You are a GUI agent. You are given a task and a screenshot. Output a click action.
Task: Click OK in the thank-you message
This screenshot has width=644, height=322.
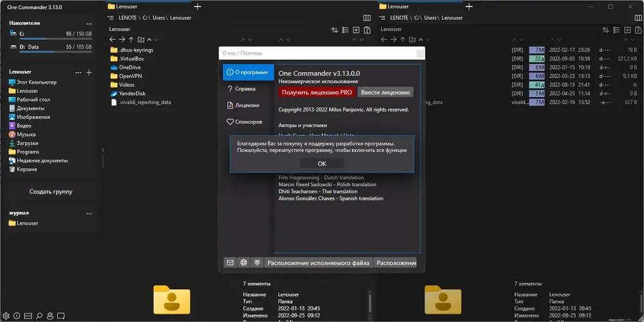point(321,164)
